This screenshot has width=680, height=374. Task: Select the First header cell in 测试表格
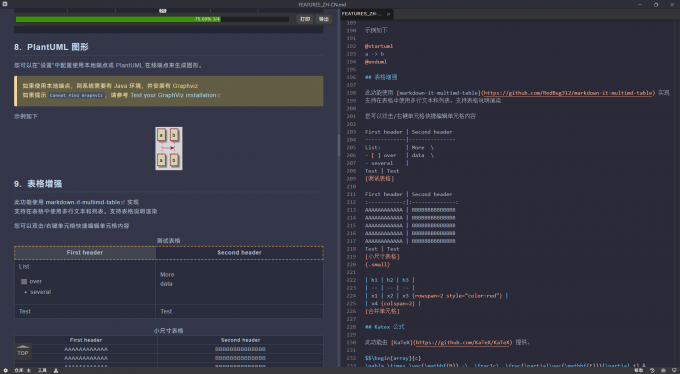click(85, 253)
